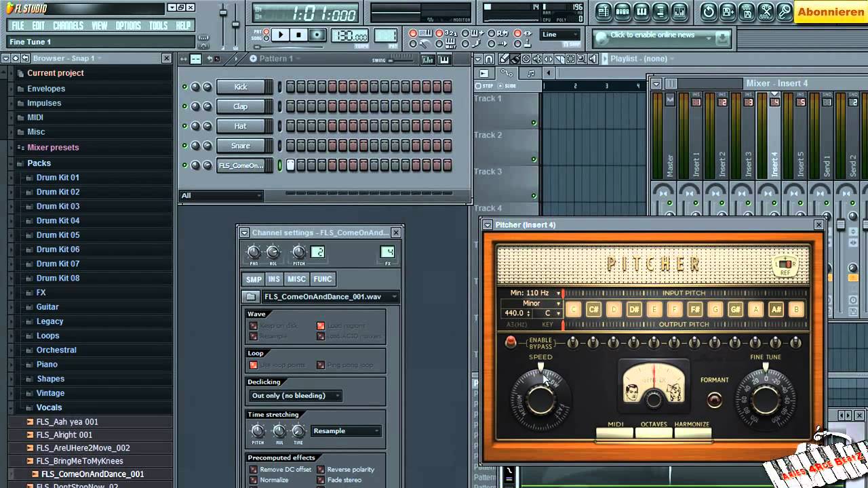
Task: Open the Clap channel button
Action: pos(240,106)
